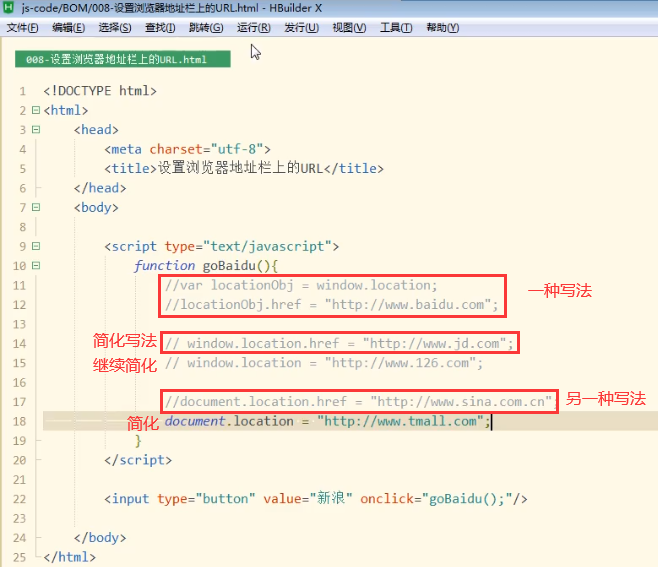Click the goBaidu function name on line 10
This screenshot has width=658, height=567.
point(229,266)
